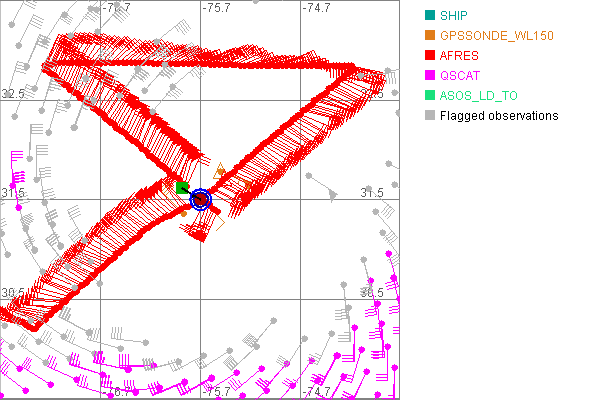Select the green square marker near the center

182,187
